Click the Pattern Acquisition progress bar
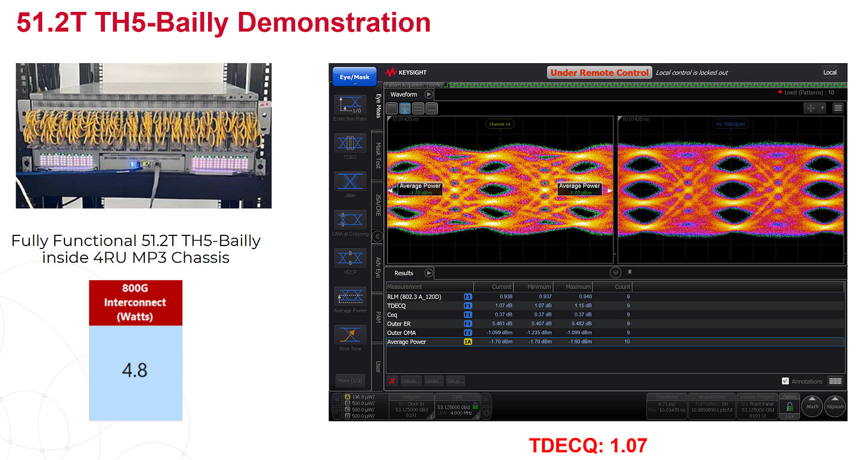This screenshot has width=868, height=460. tap(614, 85)
